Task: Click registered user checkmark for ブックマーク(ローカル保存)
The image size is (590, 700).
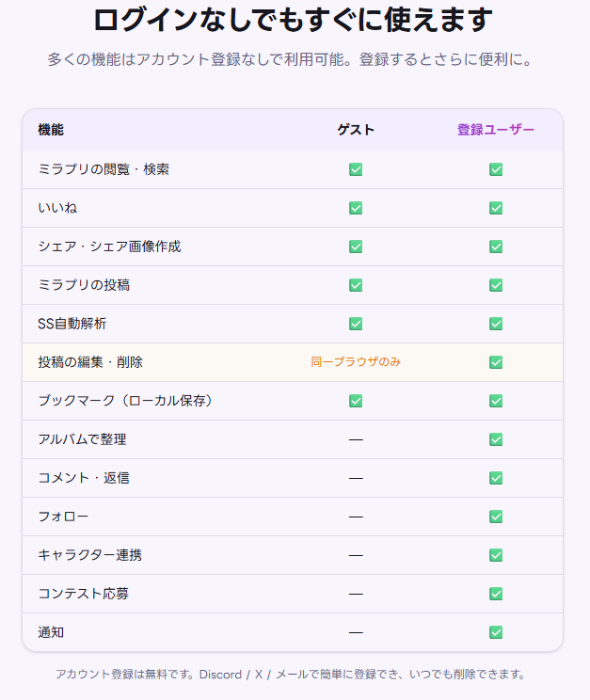Action: (x=496, y=401)
